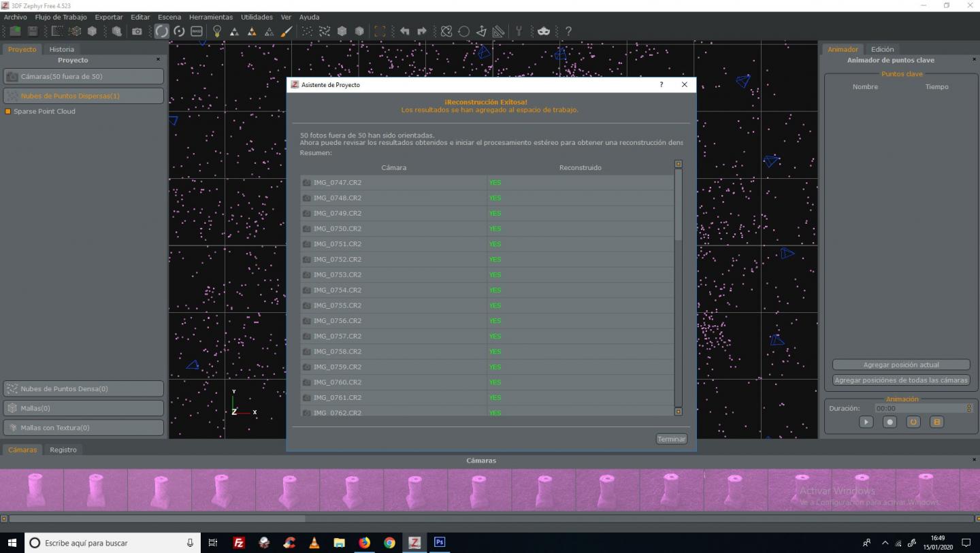Expand the Cámaras(50 fuera de 50) section

coord(83,77)
